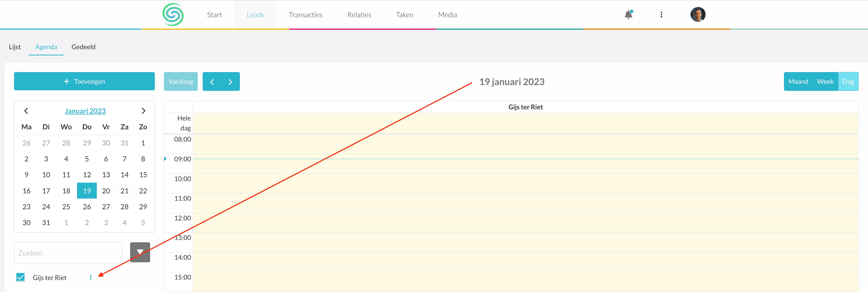Open the Start menu item
This screenshot has height=292, width=868.
pos(214,15)
